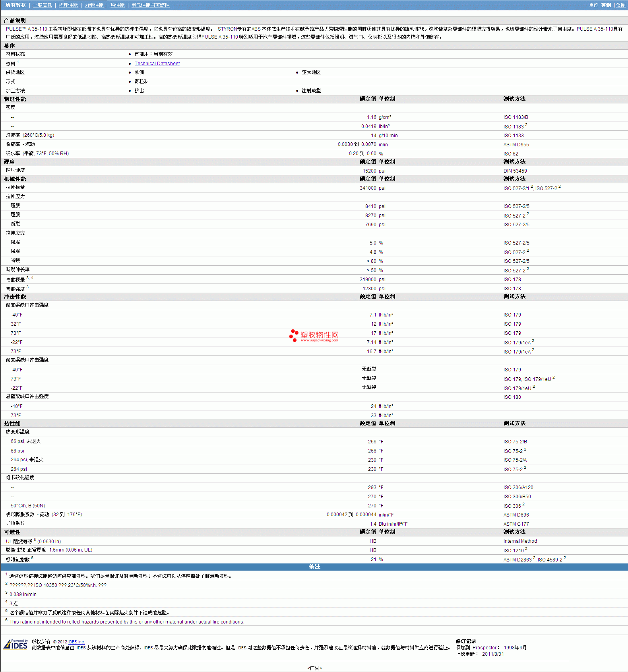628x672 pixels.
Task: Click the 颗粒料 form entry
Action: (x=141, y=82)
